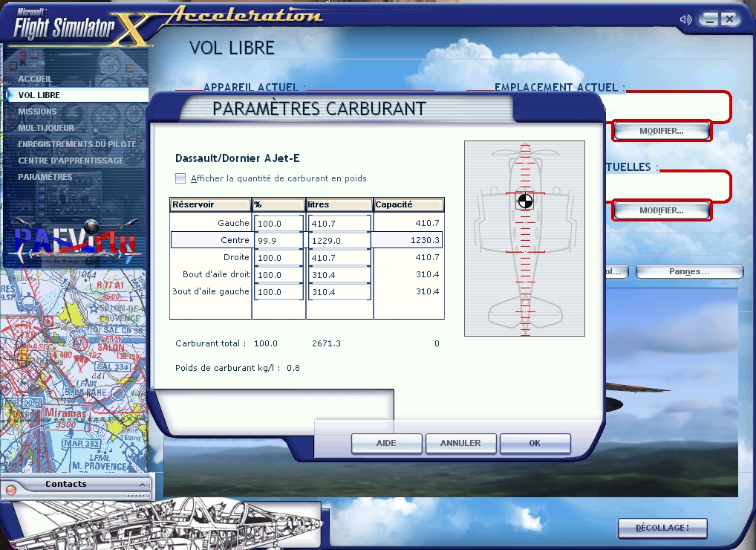Viewport: 756px width, 550px height.
Task: Select the Bout d'aile gauche row label
Action: tap(211, 291)
